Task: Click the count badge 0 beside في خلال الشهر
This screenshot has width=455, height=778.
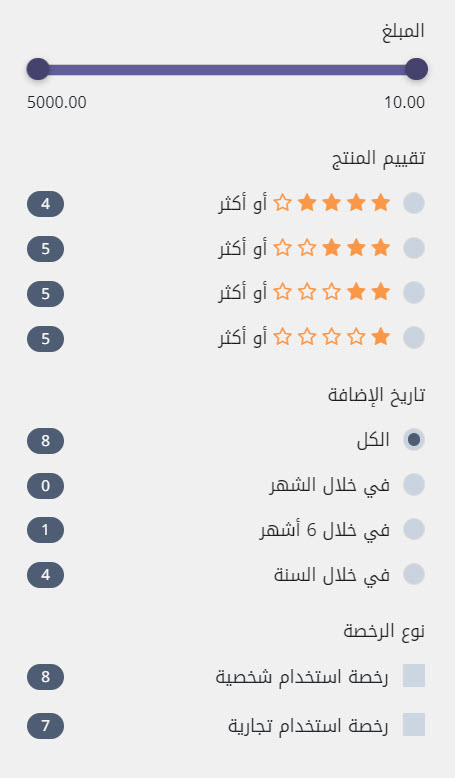Action: (45, 486)
